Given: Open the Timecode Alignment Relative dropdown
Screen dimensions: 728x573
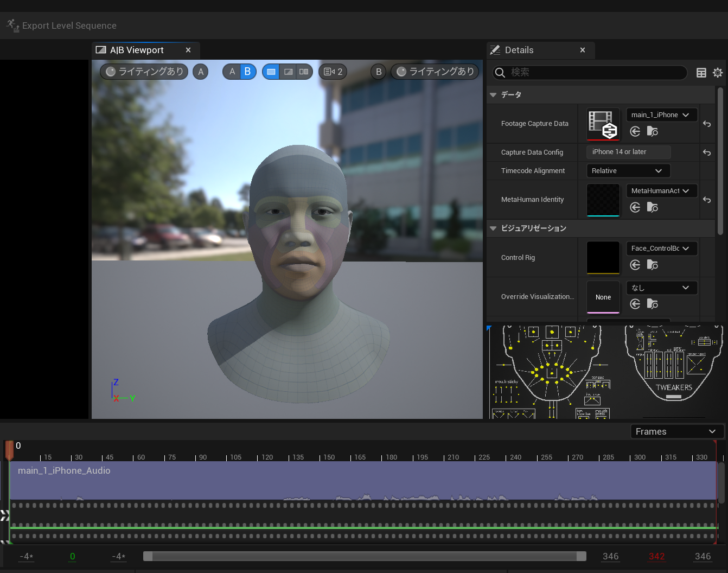Looking at the screenshot, I should pos(628,171).
